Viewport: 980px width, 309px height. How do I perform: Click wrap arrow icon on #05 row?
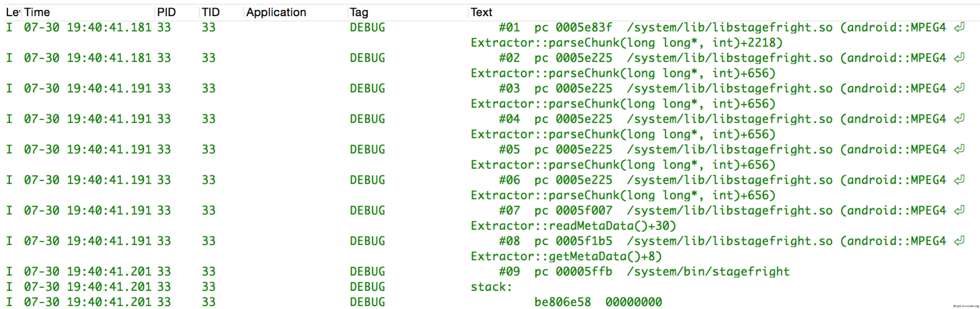[959, 149]
